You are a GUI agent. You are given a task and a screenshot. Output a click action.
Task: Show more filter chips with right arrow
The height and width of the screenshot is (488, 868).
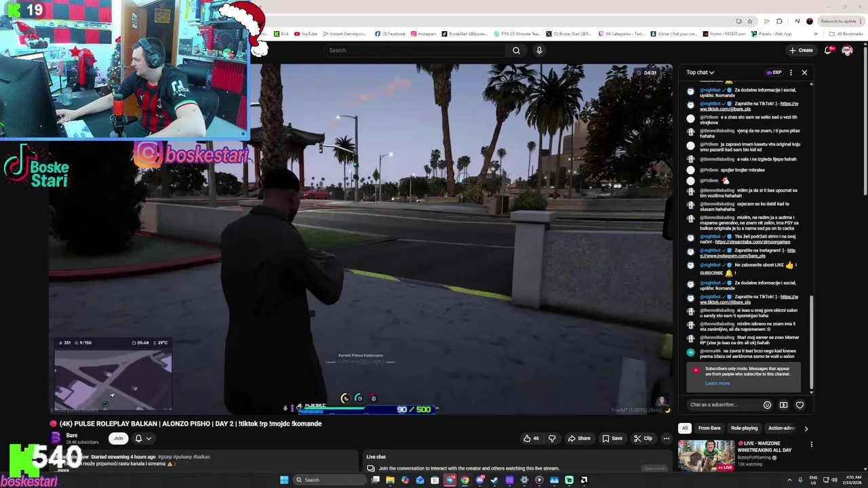[806, 428]
